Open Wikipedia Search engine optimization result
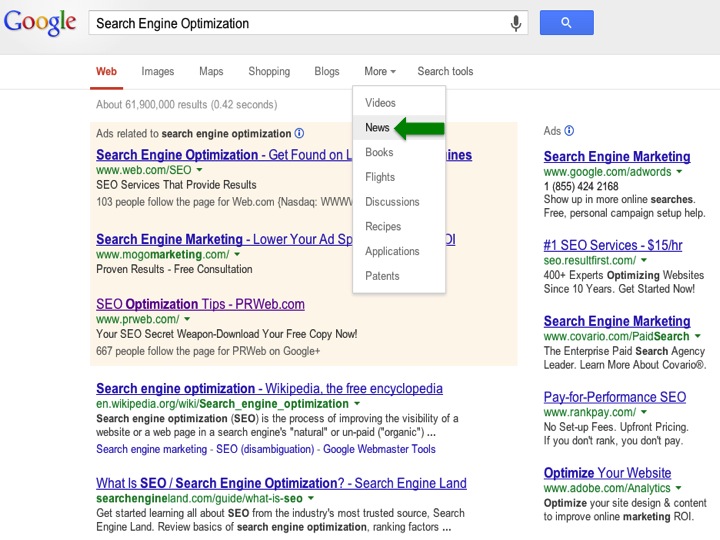The height and width of the screenshot is (540, 720). click(x=269, y=389)
